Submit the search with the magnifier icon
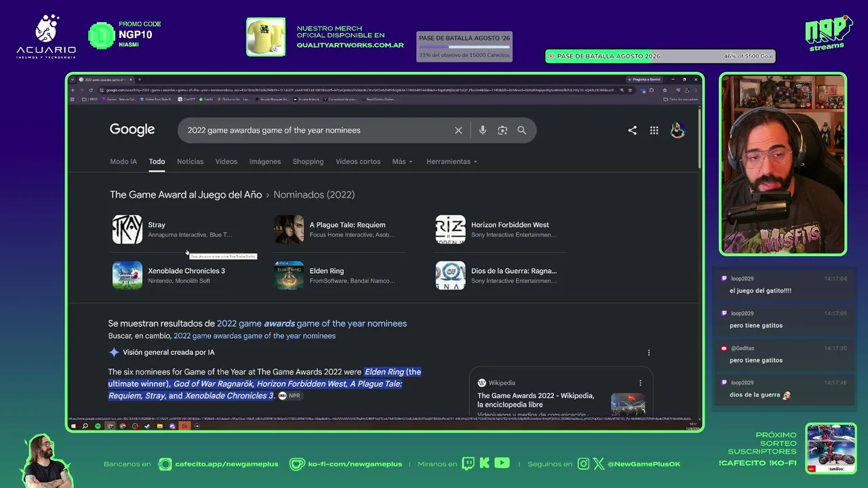 [x=521, y=130]
